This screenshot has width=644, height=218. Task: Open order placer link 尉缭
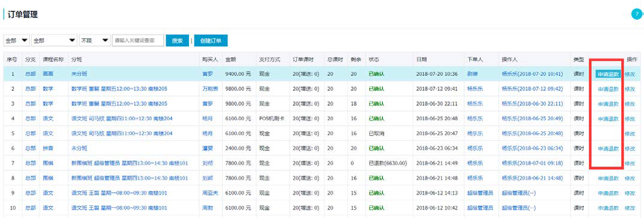473,74
